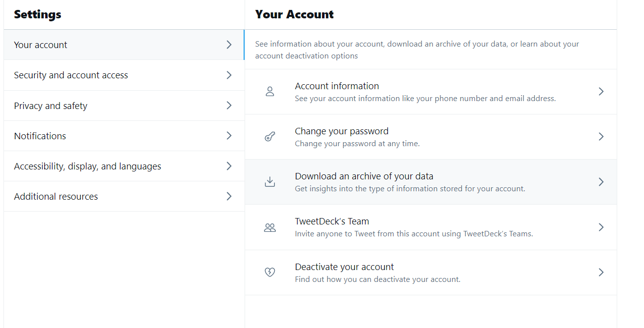644x328 pixels.
Task: Click the download arrow icon for data archive
Action: click(x=270, y=182)
